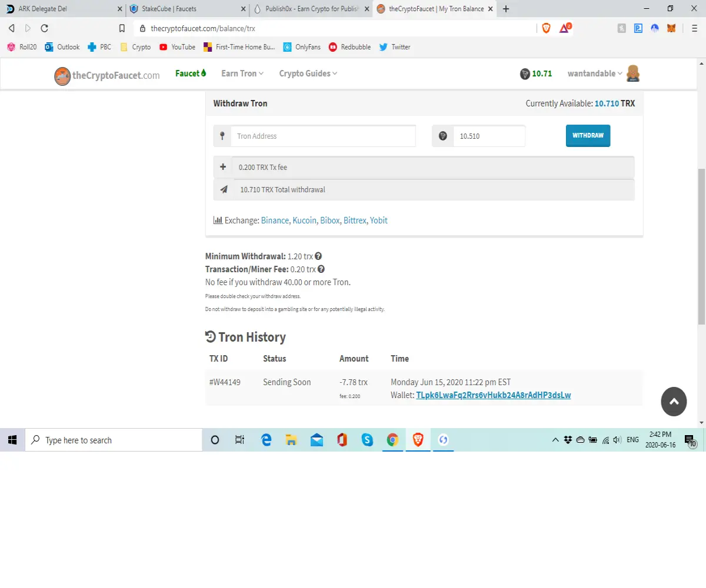Open the Bittrex exchange link
This screenshot has height=588, width=706.
point(355,220)
